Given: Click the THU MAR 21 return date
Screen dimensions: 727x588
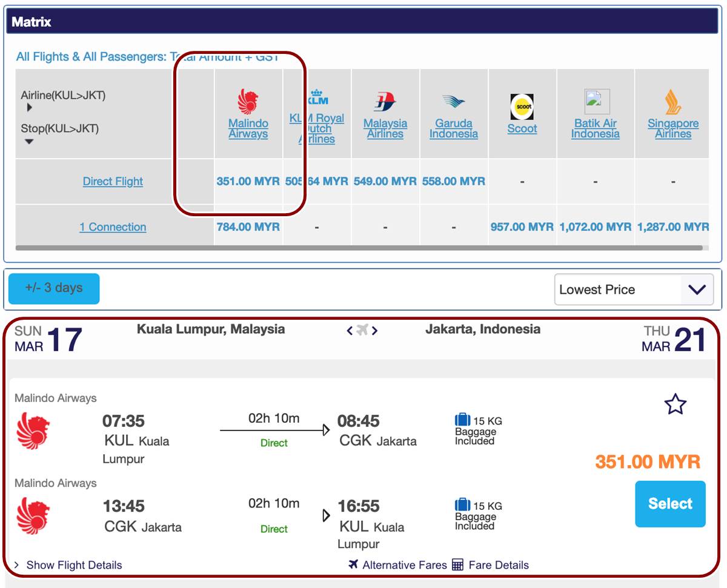Looking at the screenshot, I should point(674,340).
